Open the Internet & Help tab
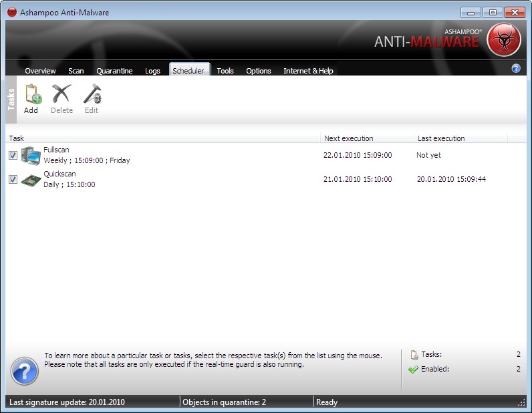This screenshot has height=413, width=532. click(308, 71)
